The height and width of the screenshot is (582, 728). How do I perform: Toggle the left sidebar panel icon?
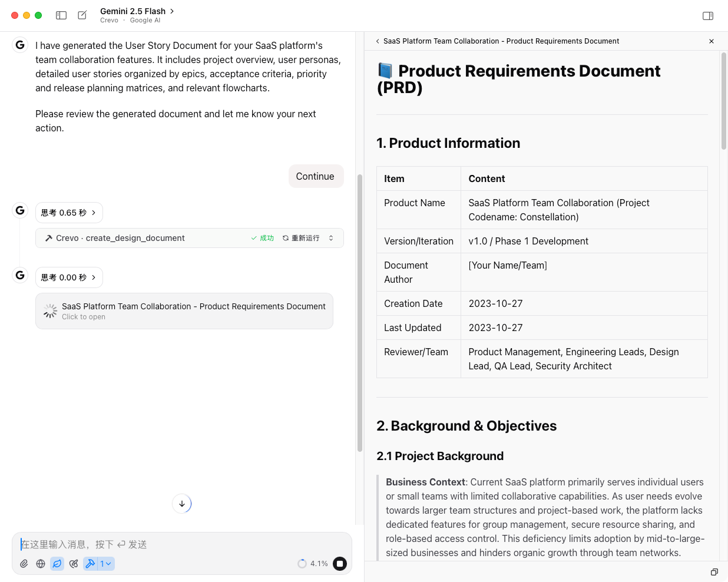click(x=61, y=15)
